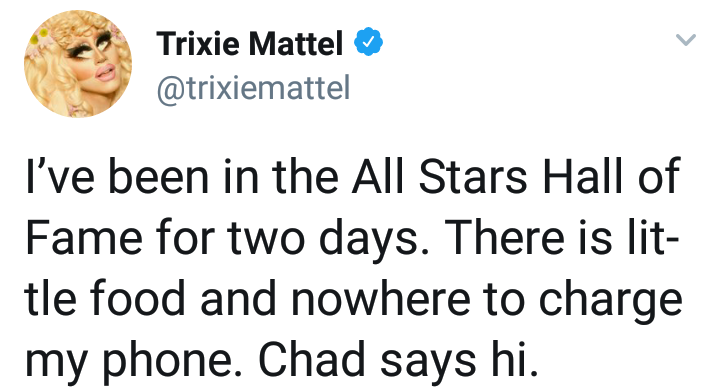Click Trixie Mattel's profile avatar
Screen dimensions: 720x389
coord(78,63)
